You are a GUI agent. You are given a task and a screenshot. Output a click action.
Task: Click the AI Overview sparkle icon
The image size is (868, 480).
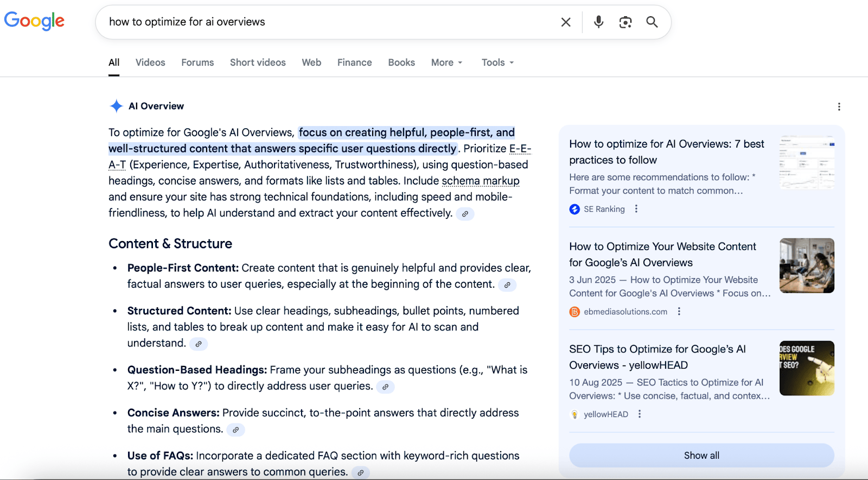point(116,106)
